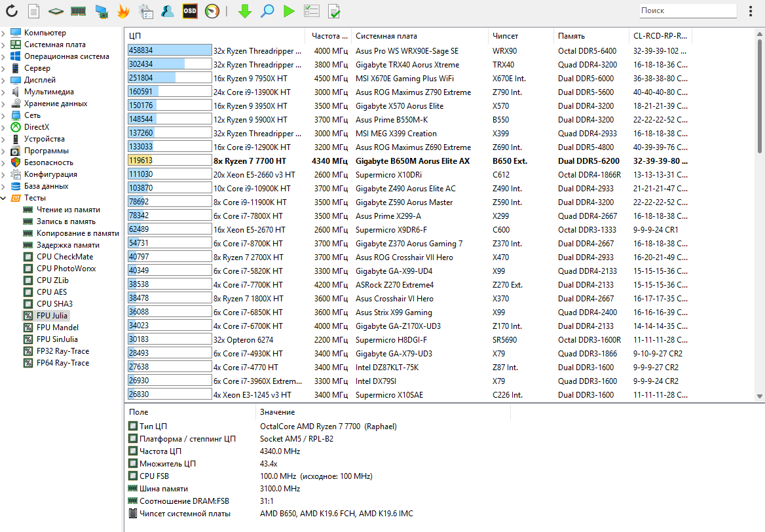Viewport: 765px width, 532px height.
Task: Select Безопасность in the sidebar tree
Action: click(48, 162)
